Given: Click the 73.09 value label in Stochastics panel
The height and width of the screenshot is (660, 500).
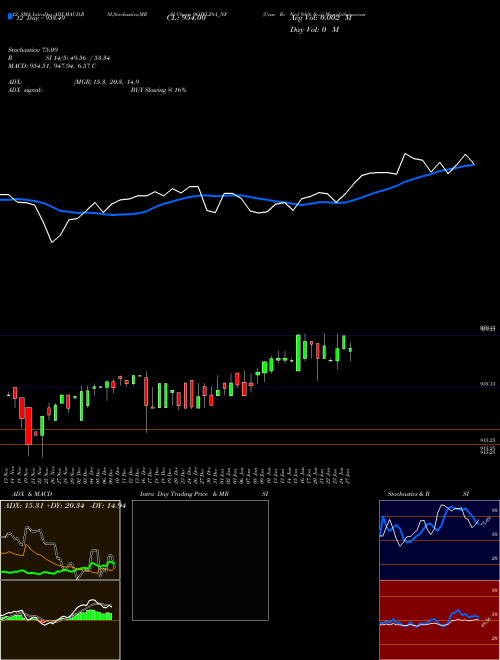Looking at the screenshot, I should pos(486,521).
